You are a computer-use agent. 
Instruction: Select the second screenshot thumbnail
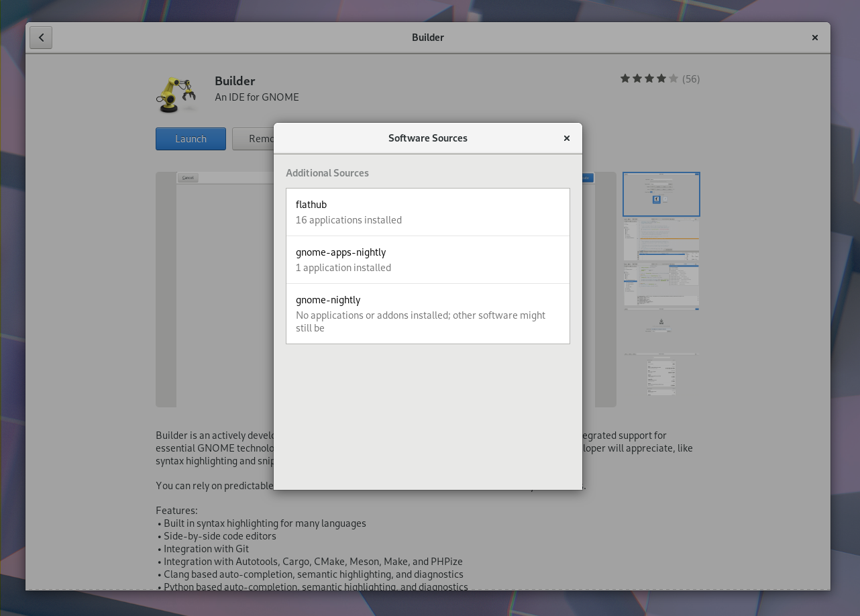(661, 240)
